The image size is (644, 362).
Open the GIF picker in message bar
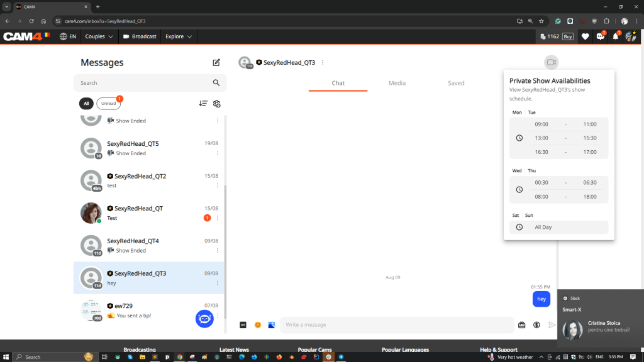[x=243, y=325]
